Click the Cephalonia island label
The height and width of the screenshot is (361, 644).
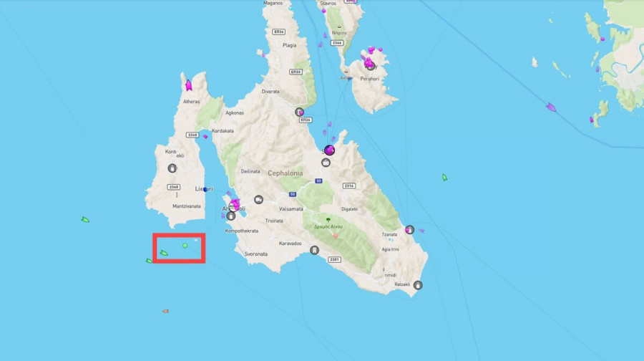(286, 173)
